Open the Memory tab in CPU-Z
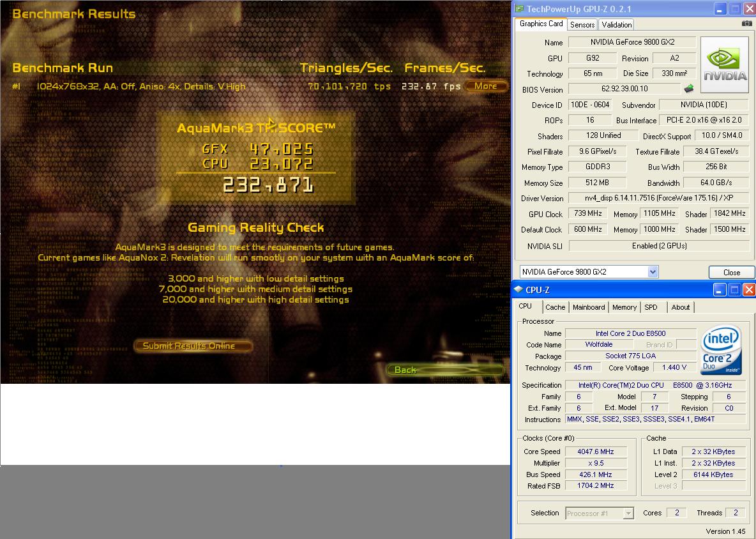 click(624, 307)
